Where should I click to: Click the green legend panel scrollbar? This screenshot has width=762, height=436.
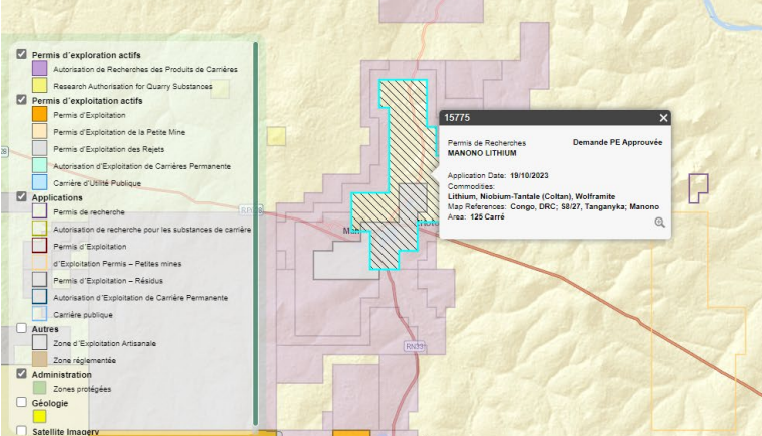[256, 234]
